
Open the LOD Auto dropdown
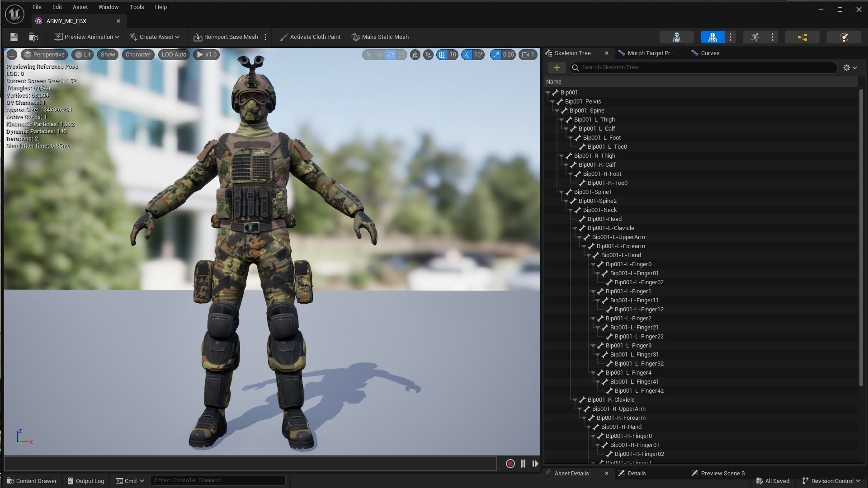click(x=174, y=55)
